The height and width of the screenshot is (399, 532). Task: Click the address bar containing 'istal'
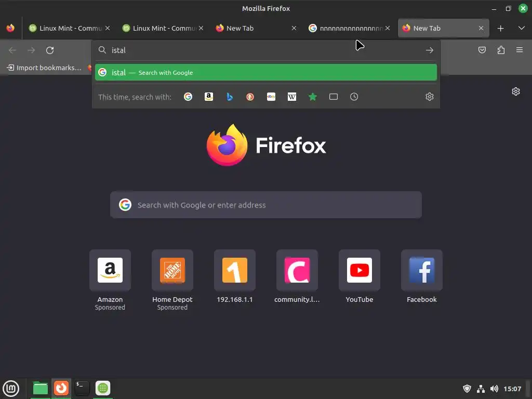(266, 50)
